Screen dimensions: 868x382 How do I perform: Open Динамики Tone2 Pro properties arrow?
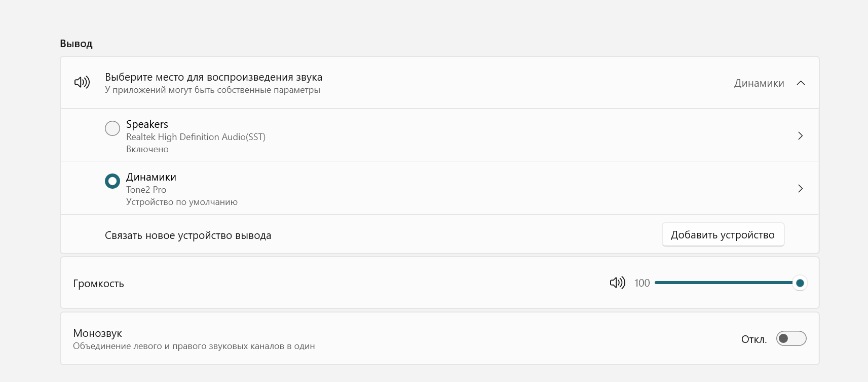(800, 189)
